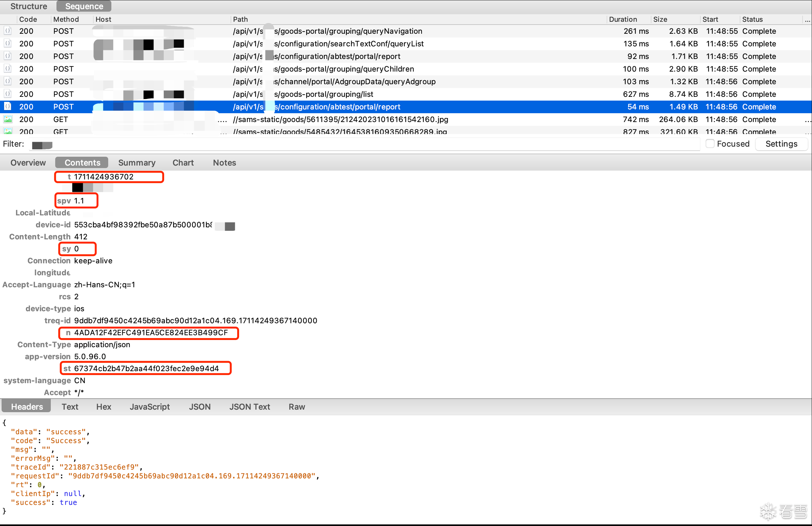
Task: Click document icon of 92 ms abtest report row
Action: tap(8, 56)
